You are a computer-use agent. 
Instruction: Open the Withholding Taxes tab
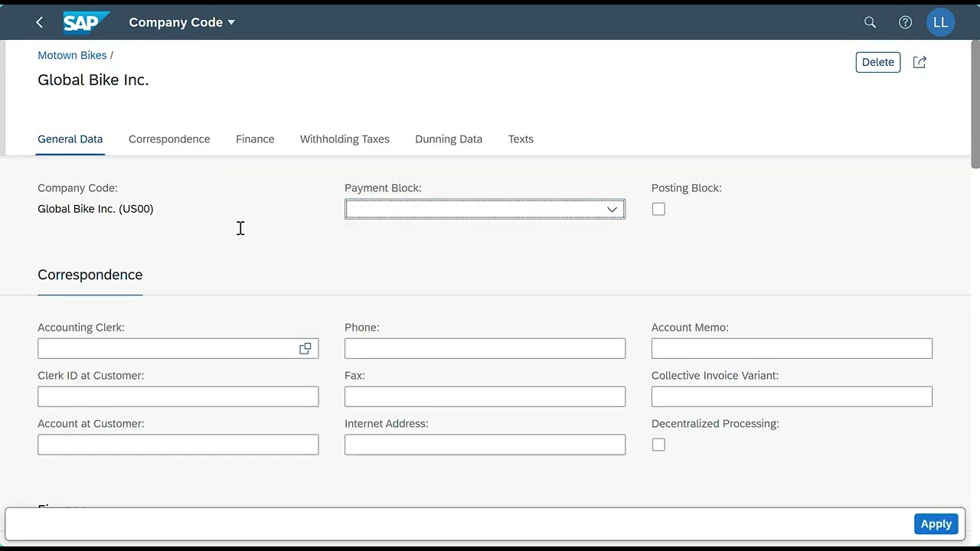pyautogui.click(x=345, y=139)
